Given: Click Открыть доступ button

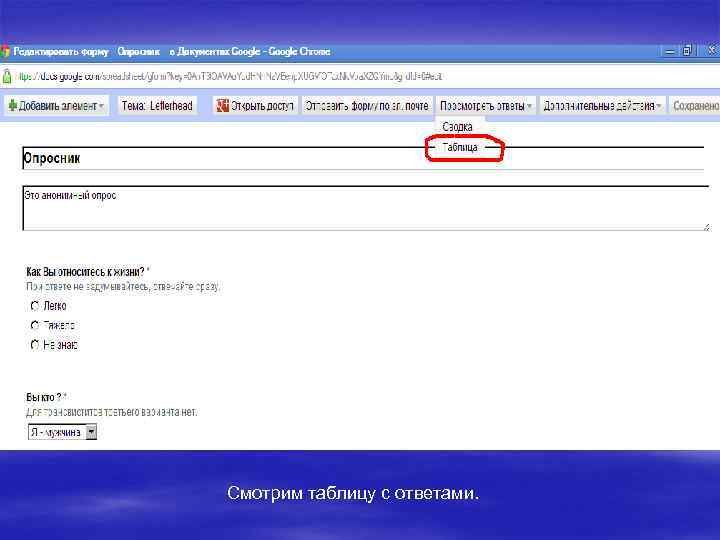Looking at the screenshot, I should [x=255, y=106].
